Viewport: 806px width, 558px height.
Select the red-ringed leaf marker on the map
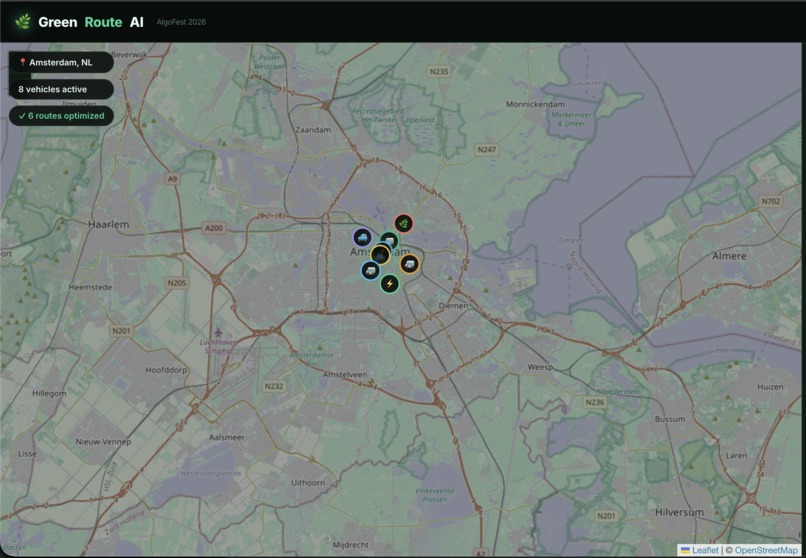coord(404,224)
